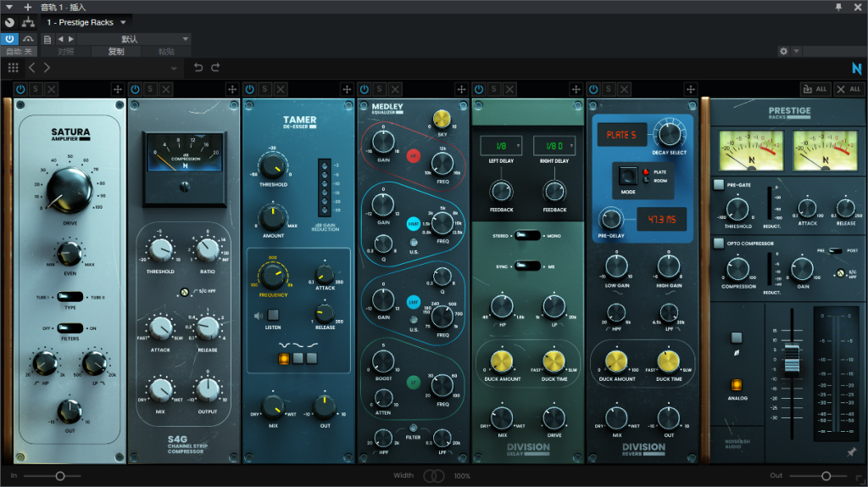Flip the Division Delay Sync/MS switch
The height and width of the screenshot is (487, 868).
(x=527, y=266)
